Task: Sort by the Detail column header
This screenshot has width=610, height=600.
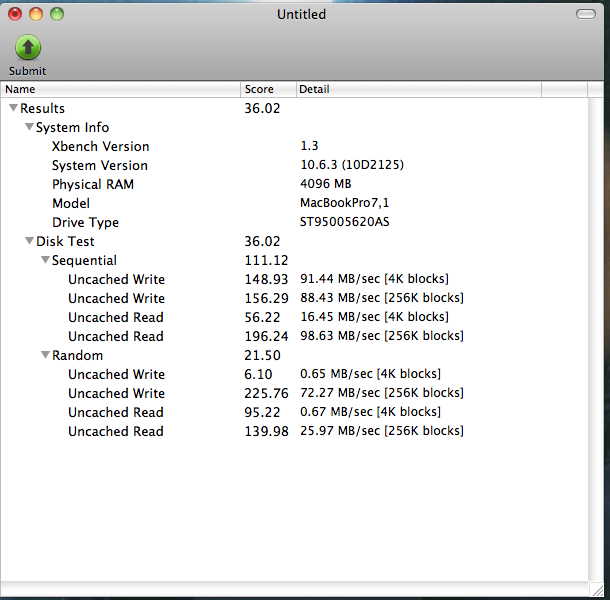Action: click(419, 89)
